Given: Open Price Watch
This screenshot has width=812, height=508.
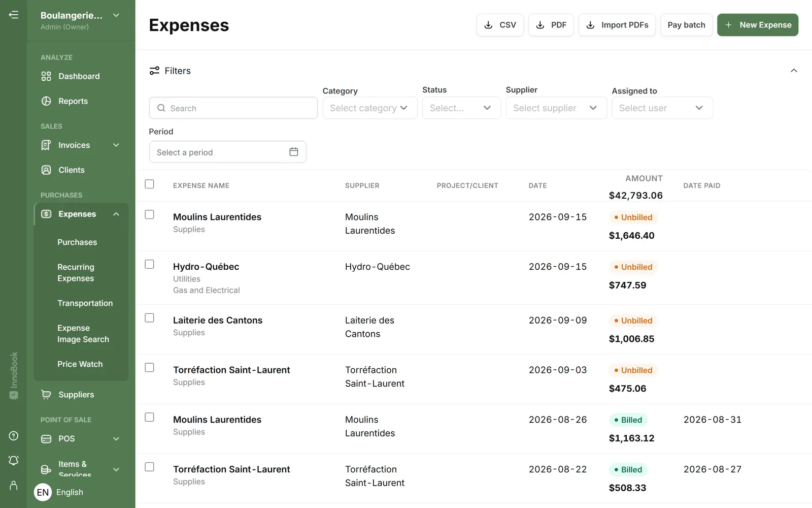Looking at the screenshot, I should click(80, 364).
